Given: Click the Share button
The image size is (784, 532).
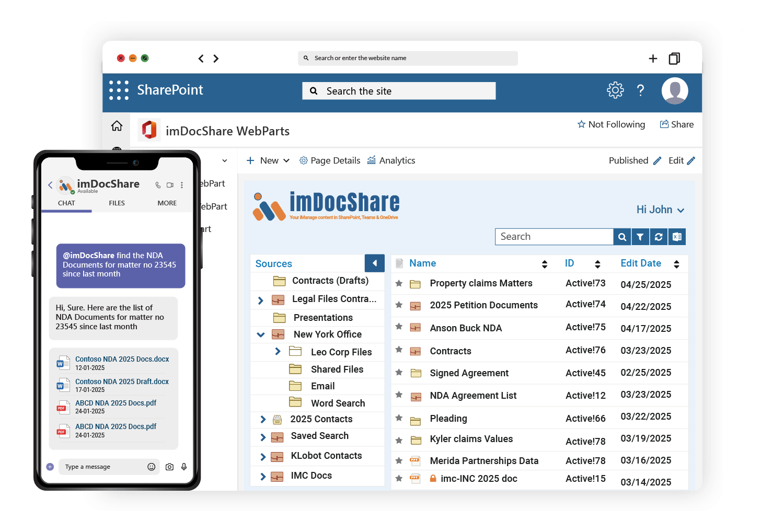Looking at the screenshot, I should (x=677, y=124).
